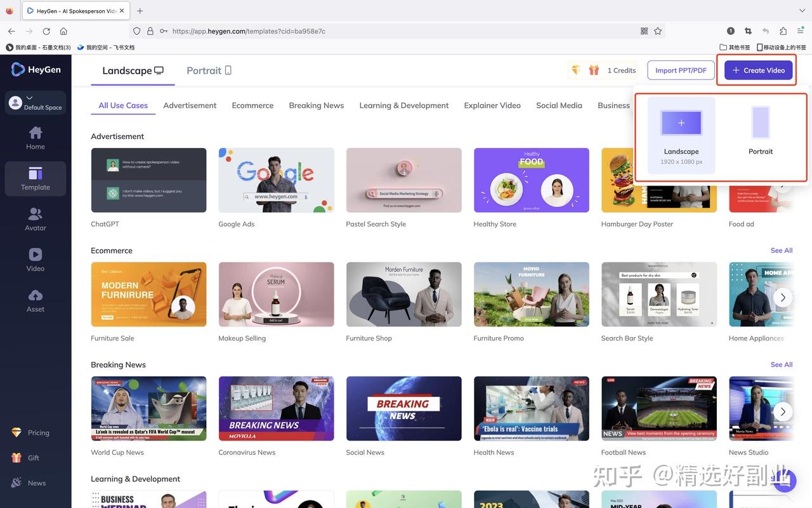812x508 pixels.
Task: Pick the Furniture Sale template
Action: (148, 295)
